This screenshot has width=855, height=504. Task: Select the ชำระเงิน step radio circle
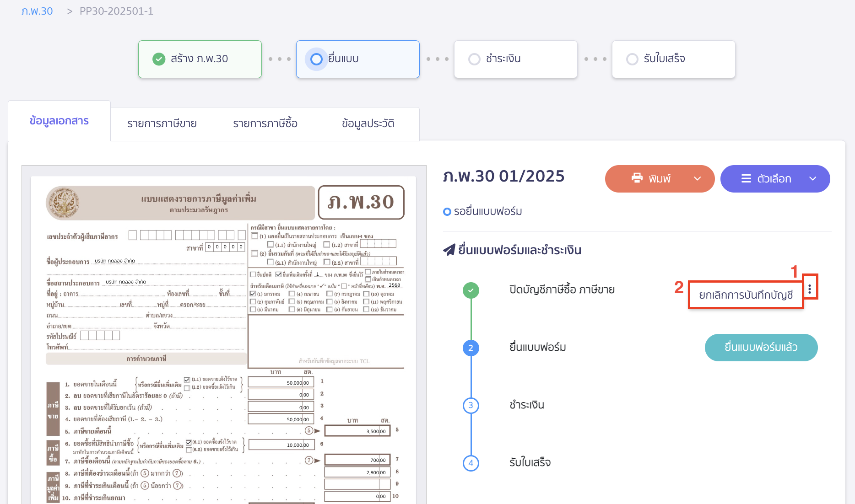pos(474,59)
